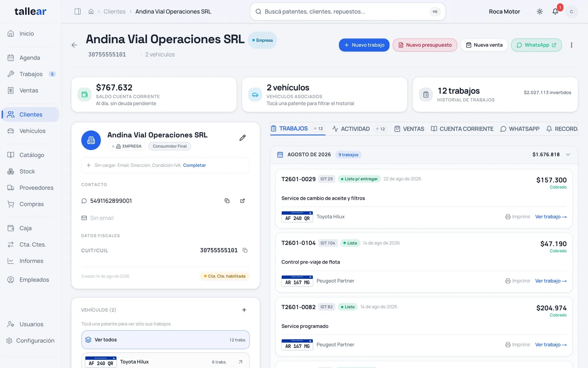Click Nuevo trabajo button
The height and width of the screenshot is (368, 588).
pos(364,45)
